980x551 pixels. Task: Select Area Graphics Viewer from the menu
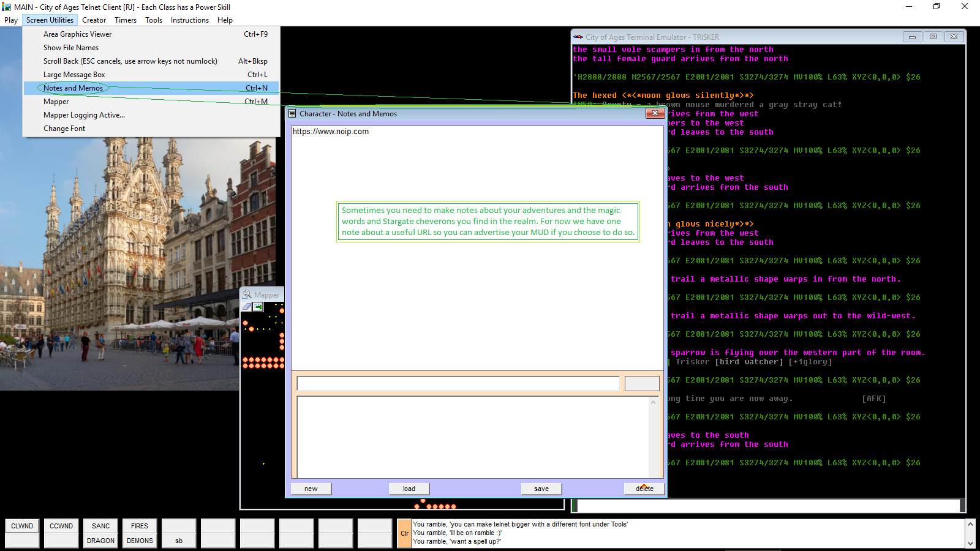[77, 34]
